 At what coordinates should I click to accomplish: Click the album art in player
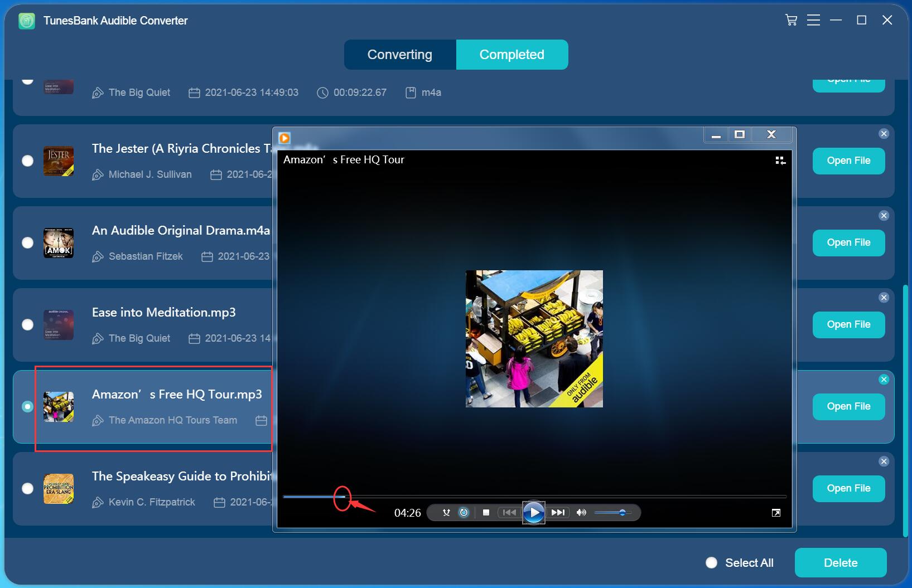pyautogui.click(x=534, y=339)
